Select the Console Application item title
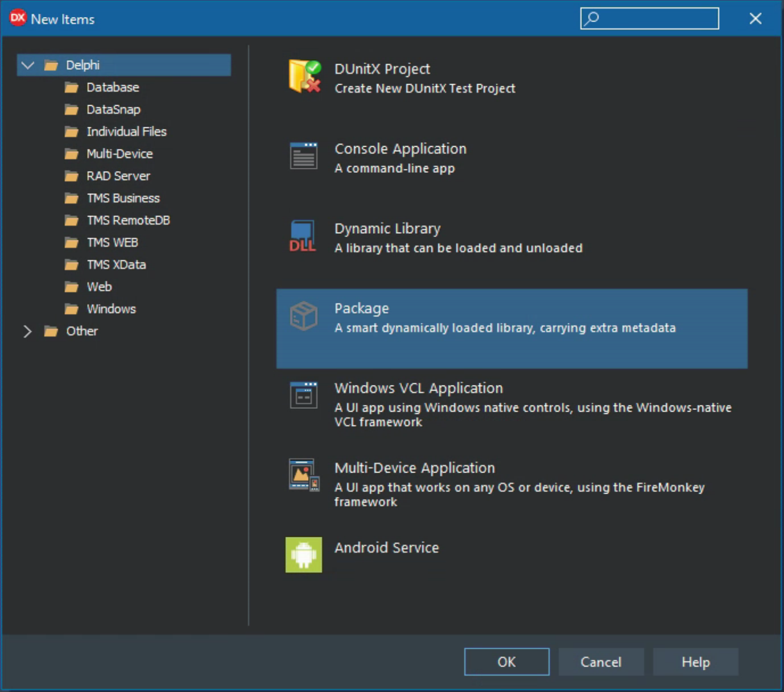The height and width of the screenshot is (692, 784). click(x=401, y=149)
